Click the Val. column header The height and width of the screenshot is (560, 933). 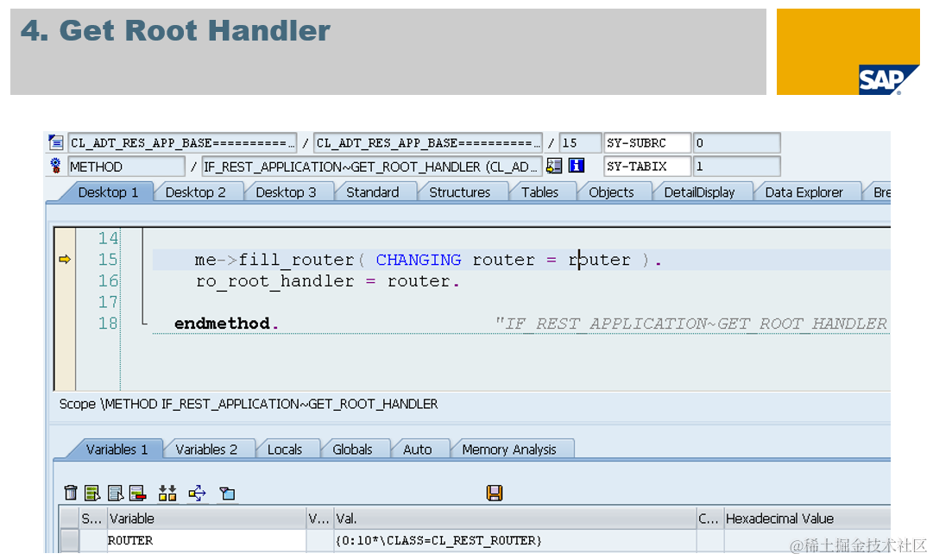(x=515, y=519)
